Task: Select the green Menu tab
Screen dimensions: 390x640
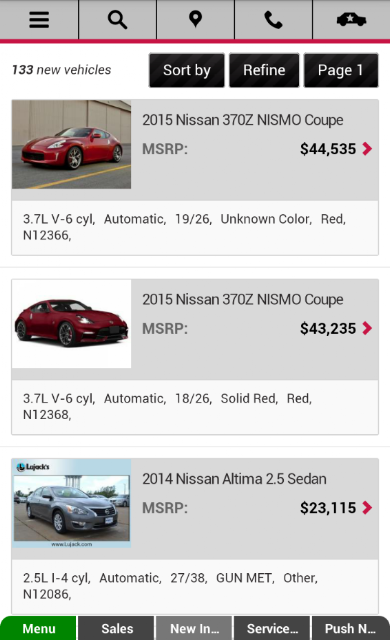Action: [38, 628]
